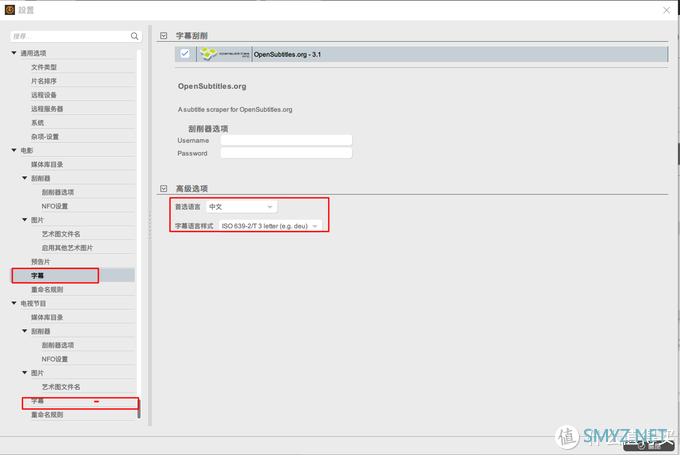Select 预告片 under 电影
The width and height of the screenshot is (680, 455).
point(40,262)
